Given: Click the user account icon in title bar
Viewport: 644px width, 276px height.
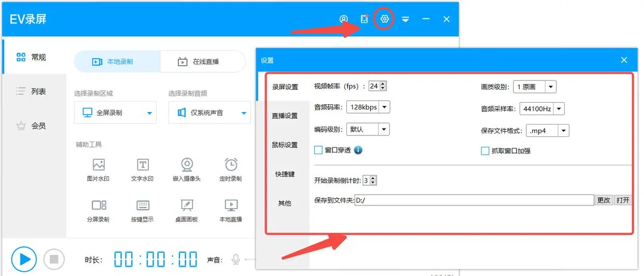Looking at the screenshot, I should point(343,19).
